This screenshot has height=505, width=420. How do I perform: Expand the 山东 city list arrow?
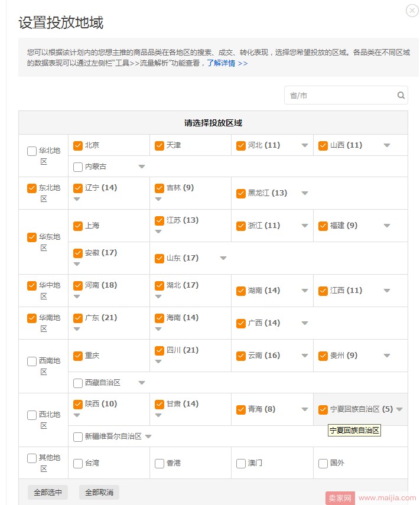pyautogui.click(x=223, y=258)
